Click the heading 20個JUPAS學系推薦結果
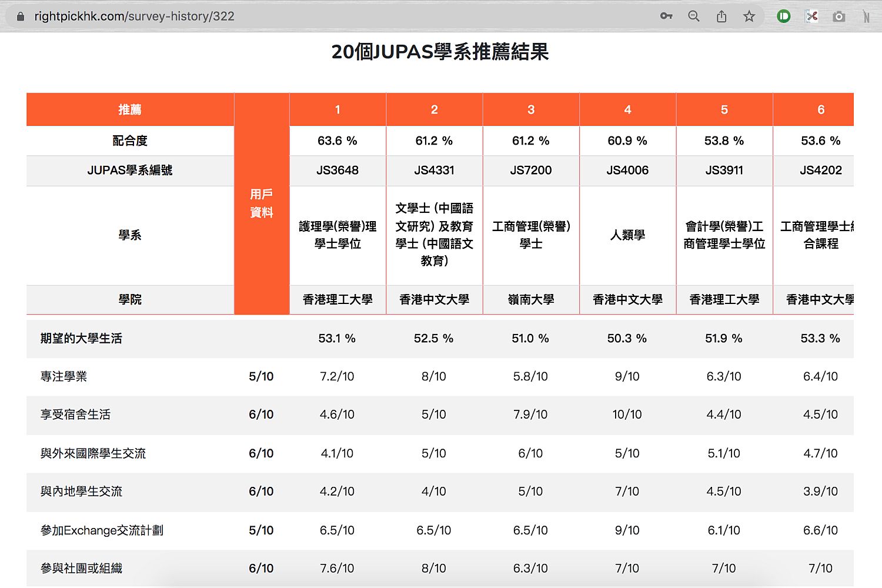Image resolution: width=882 pixels, height=588 pixels. coord(440,52)
